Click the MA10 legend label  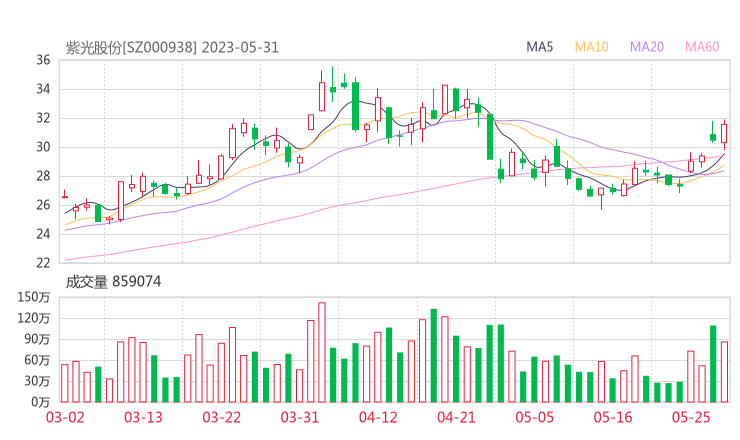tap(591, 47)
